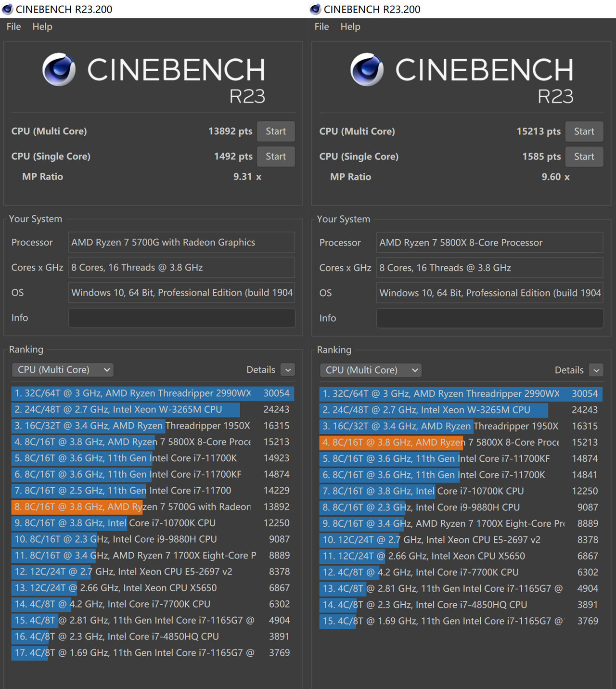
Task: Start Multi Core test for Ryzen 5800X
Action: [583, 131]
